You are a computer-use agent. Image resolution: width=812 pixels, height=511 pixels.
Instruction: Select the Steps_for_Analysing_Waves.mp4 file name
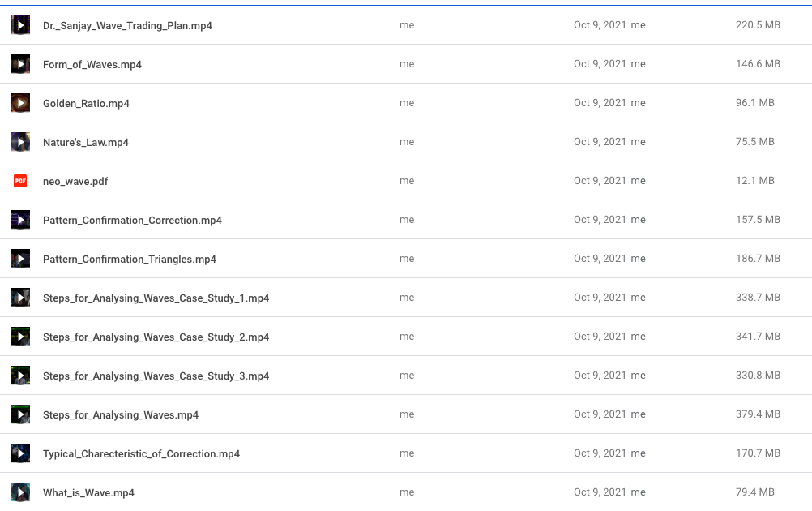pos(121,415)
